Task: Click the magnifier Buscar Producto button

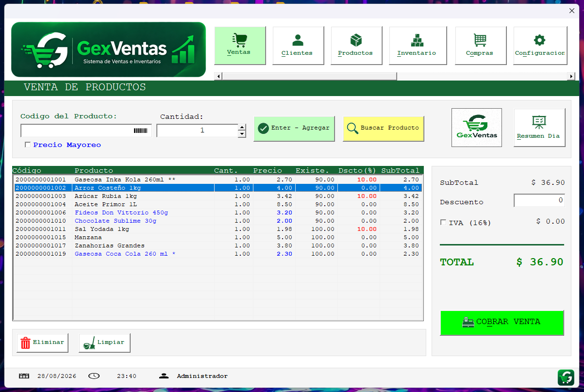Action: 384,129
